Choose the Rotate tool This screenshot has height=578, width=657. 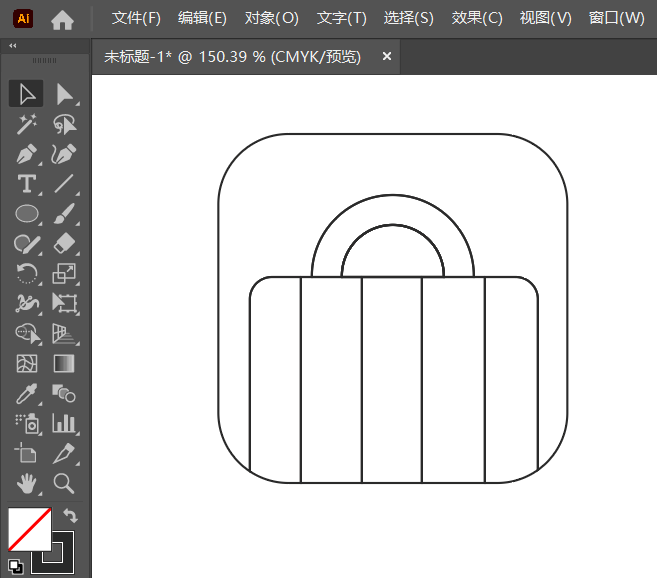pos(26,273)
